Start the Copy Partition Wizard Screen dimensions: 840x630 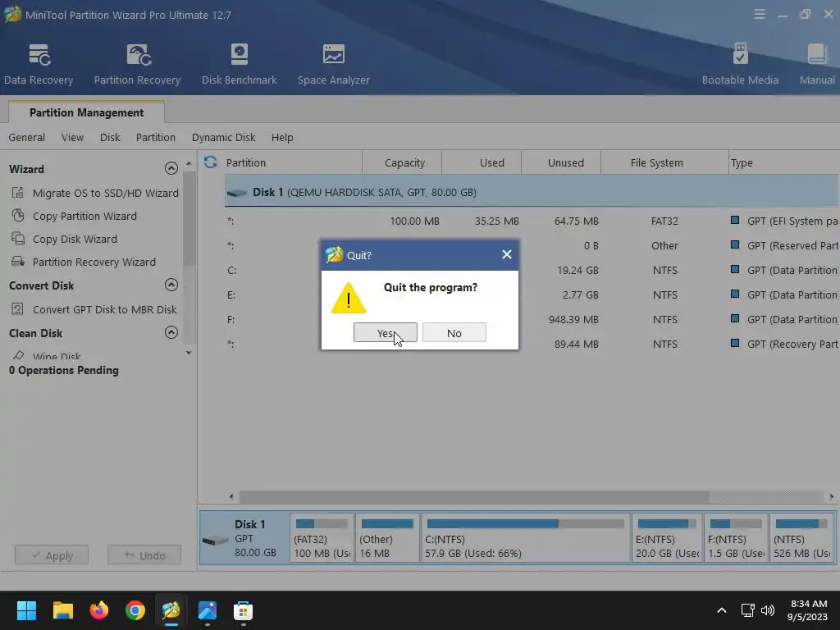point(75,216)
